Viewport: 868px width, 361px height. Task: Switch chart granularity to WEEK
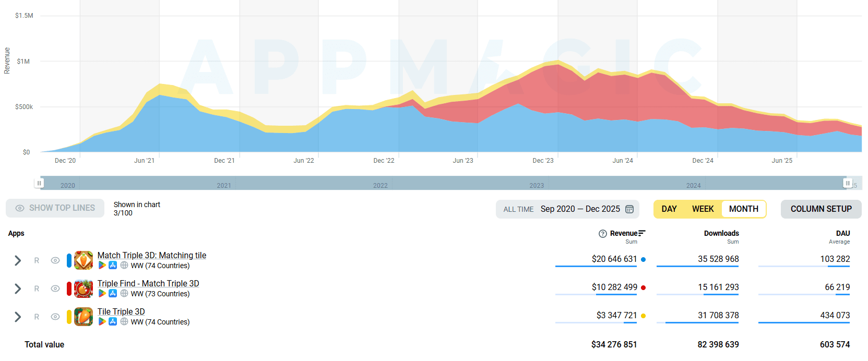pos(703,209)
